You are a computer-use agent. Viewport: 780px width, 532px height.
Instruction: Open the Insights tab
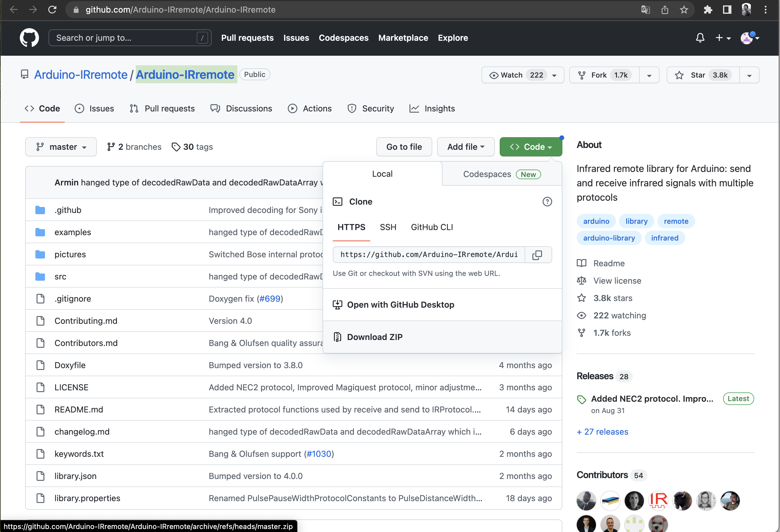click(x=432, y=108)
